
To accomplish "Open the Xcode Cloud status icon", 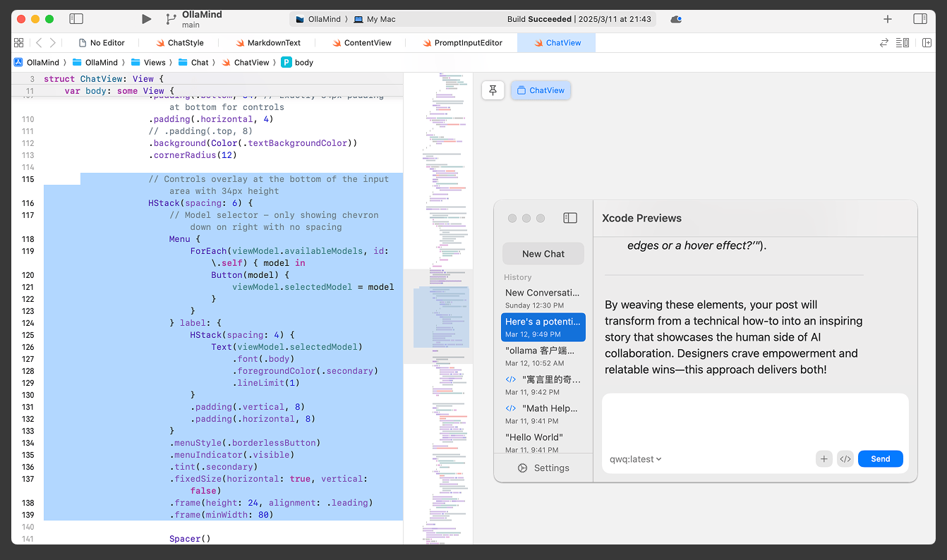I will [x=676, y=19].
